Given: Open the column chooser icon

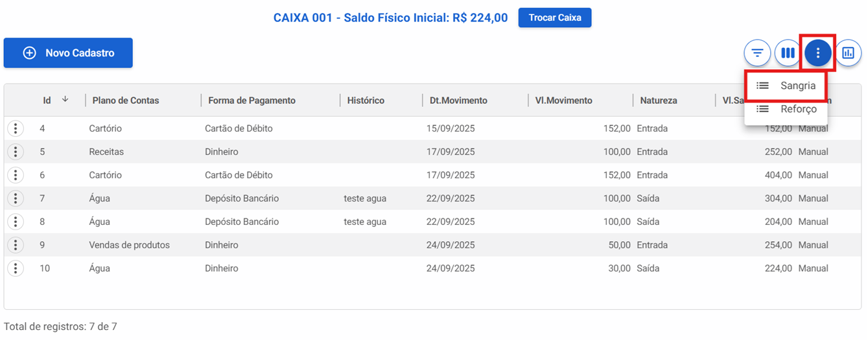Looking at the screenshot, I should point(788,53).
